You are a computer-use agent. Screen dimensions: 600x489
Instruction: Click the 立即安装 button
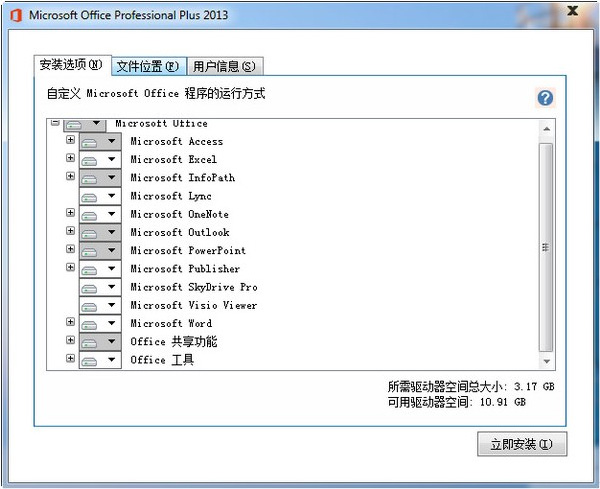coord(522,444)
